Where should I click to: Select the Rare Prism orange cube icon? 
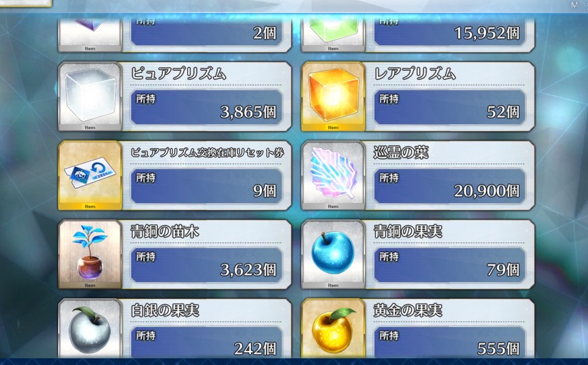pos(333,97)
